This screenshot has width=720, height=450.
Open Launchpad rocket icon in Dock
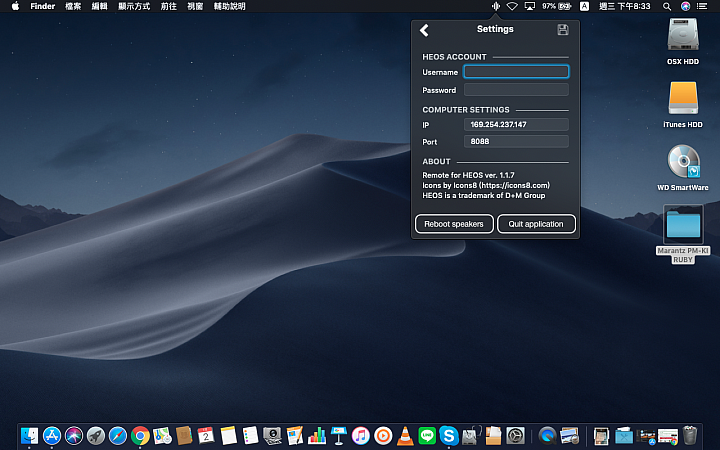pos(96,435)
